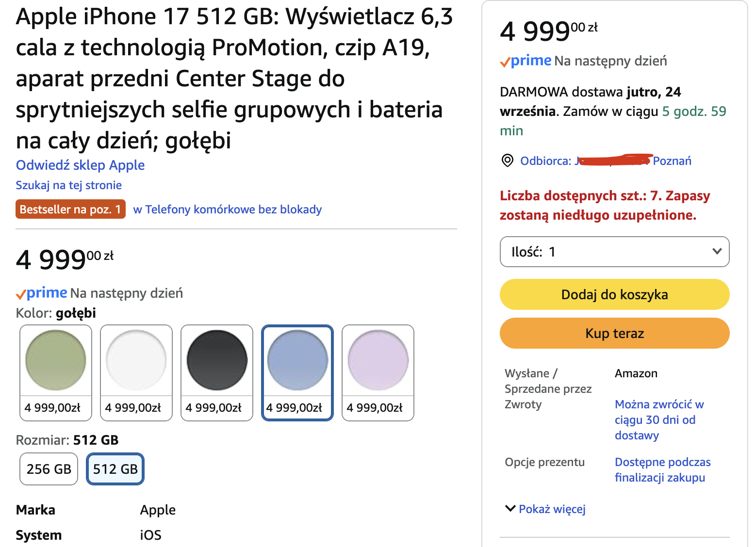The width and height of the screenshot is (756, 547).
Task: Click Szukaj na tej stronie link
Action: 68,185
